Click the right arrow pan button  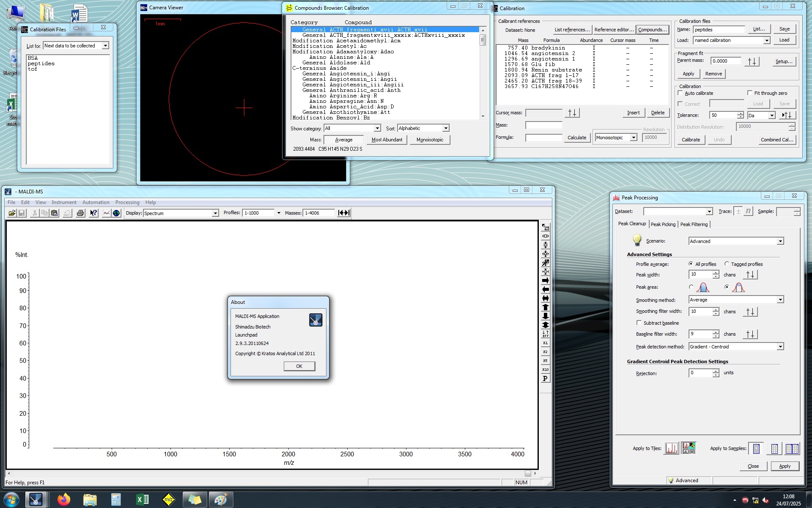(x=546, y=281)
